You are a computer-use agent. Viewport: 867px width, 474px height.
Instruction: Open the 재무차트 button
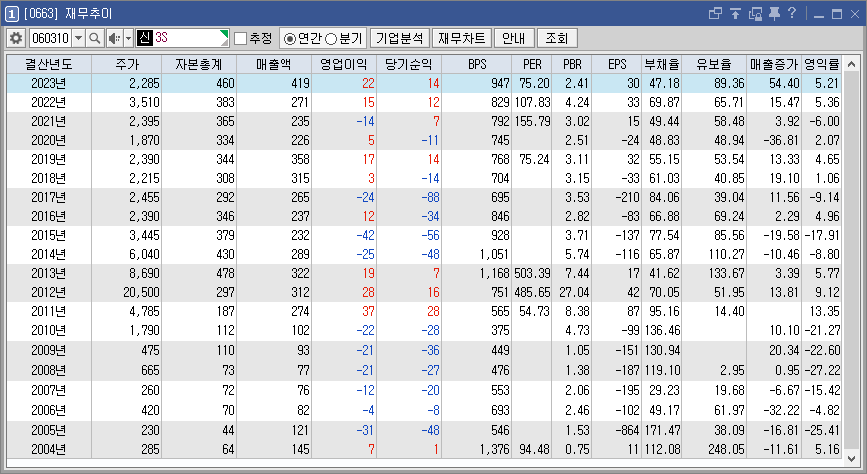pyautogui.click(x=461, y=38)
